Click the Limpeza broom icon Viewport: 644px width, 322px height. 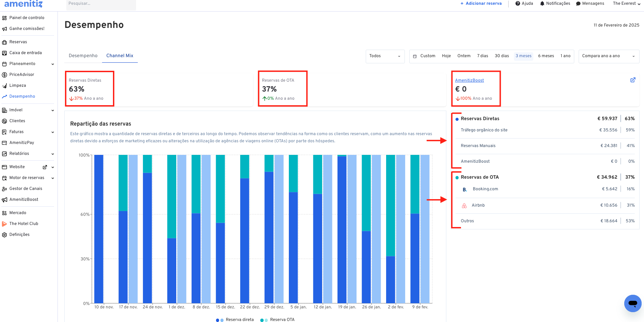pos(4,86)
